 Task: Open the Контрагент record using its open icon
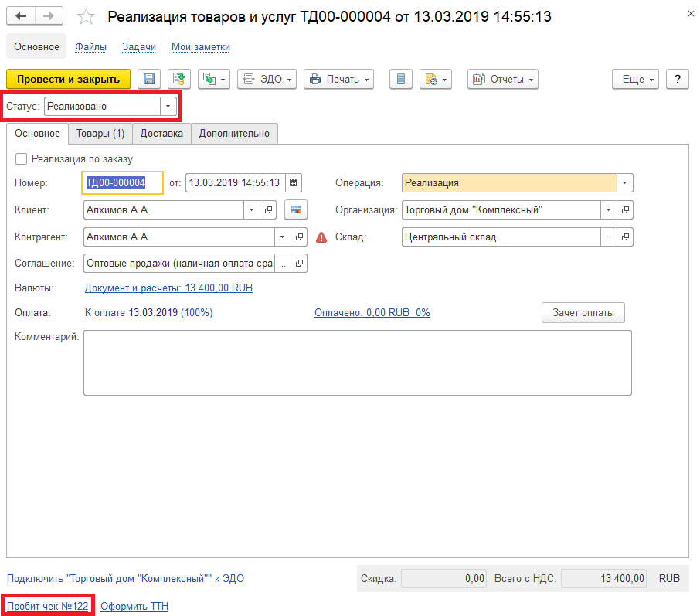tap(300, 237)
